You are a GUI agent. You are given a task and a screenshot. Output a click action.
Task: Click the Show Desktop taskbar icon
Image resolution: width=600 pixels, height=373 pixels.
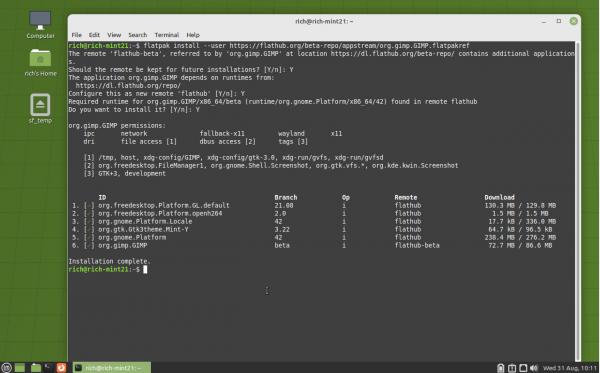[20, 368]
